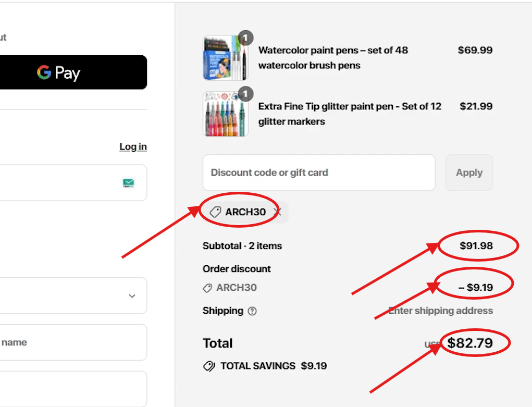
Task: Click the watercolor paint pens product thumbnail
Action: pos(225,57)
